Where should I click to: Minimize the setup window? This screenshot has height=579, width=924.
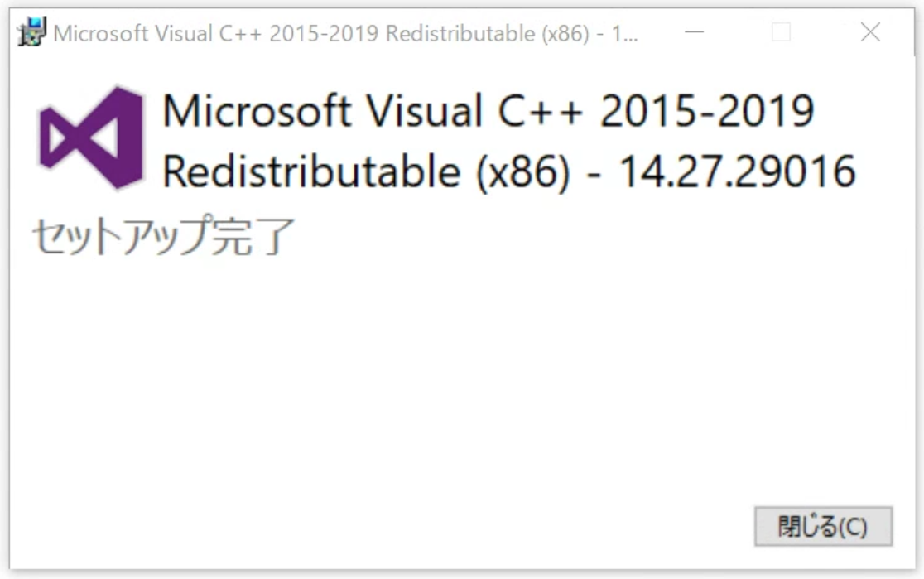(695, 32)
